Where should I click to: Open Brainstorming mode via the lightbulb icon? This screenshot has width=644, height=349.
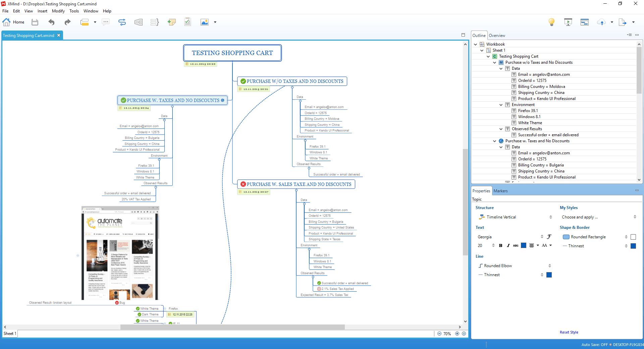[x=551, y=22]
